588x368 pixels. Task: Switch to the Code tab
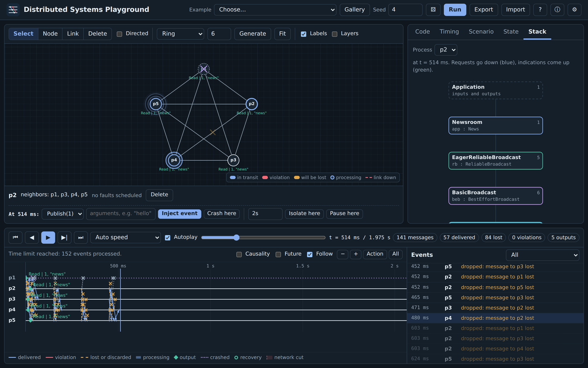pyautogui.click(x=422, y=31)
